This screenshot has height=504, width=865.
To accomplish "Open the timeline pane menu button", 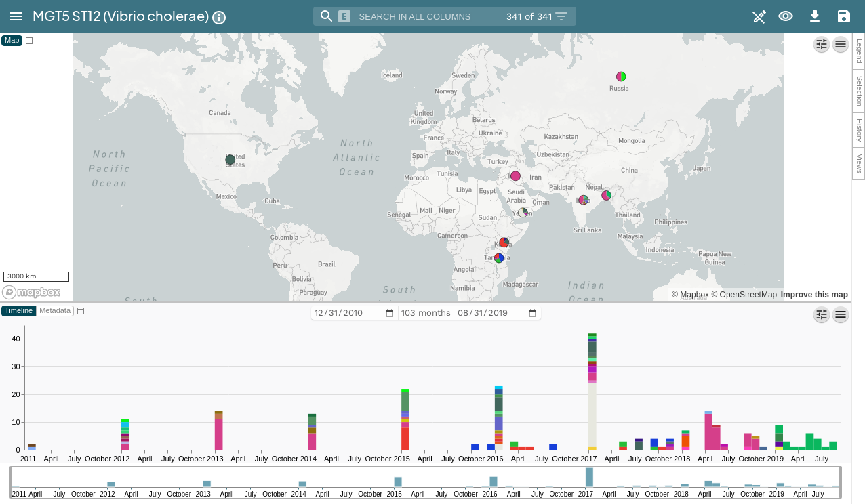I will tap(841, 314).
